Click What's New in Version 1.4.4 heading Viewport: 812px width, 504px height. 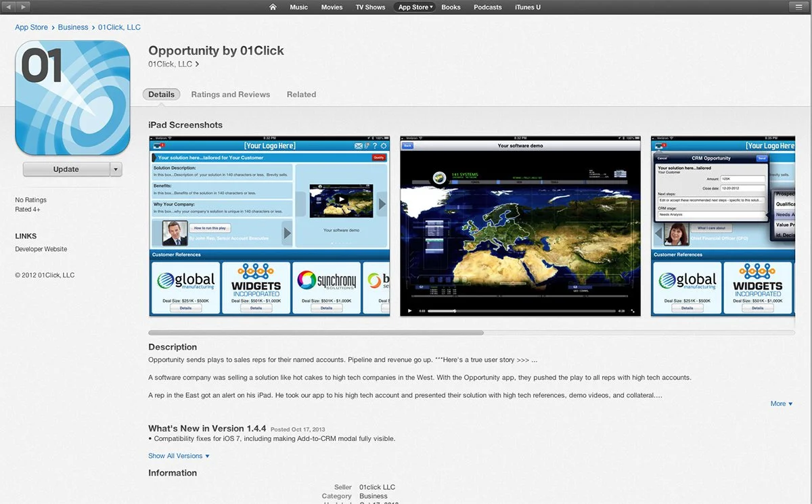pos(208,429)
